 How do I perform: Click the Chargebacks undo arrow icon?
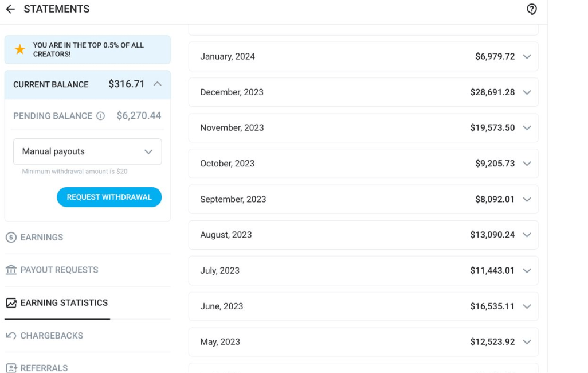tap(11, 336)
